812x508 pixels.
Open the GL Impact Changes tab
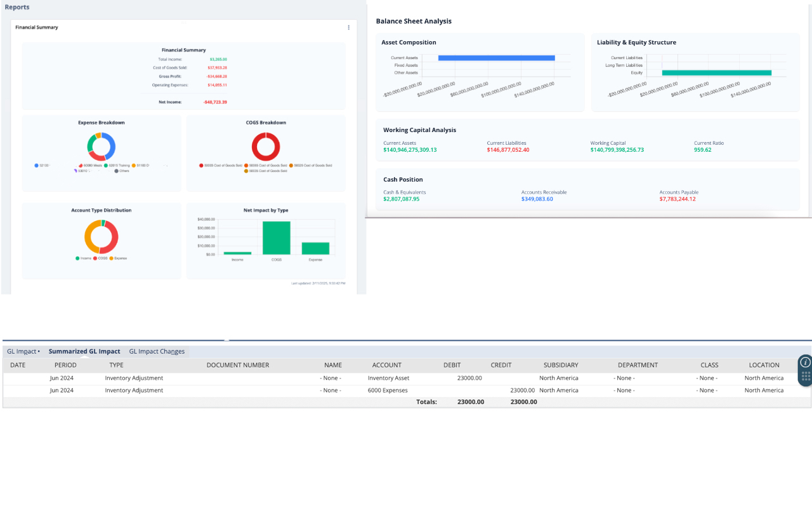157,351
